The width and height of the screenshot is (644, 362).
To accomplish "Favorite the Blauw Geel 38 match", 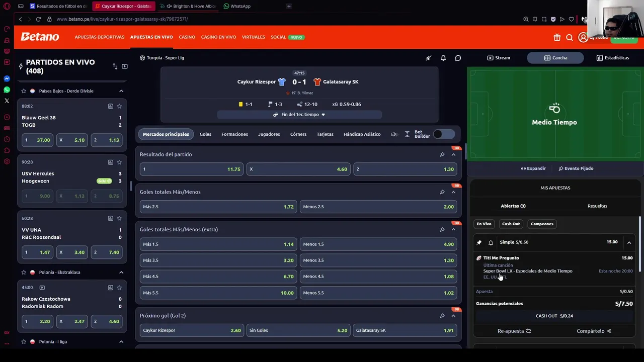I will 119,106.
